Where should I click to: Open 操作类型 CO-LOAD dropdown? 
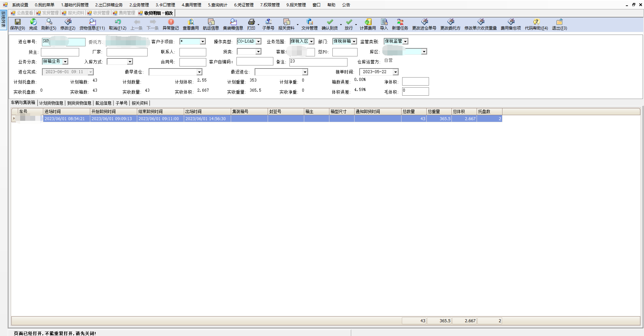(x=258, y=42)
